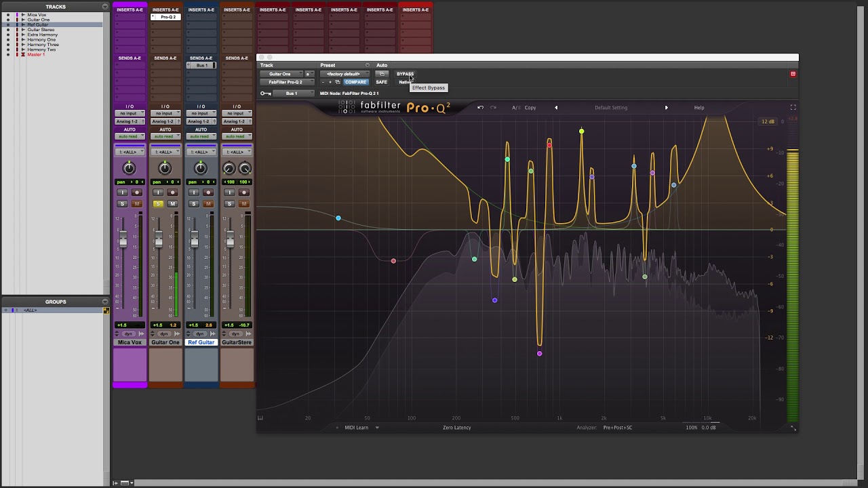Toggle the plug-in BYPASS button
This screenshot has height=488, width=868.
[x=405, y=74]
